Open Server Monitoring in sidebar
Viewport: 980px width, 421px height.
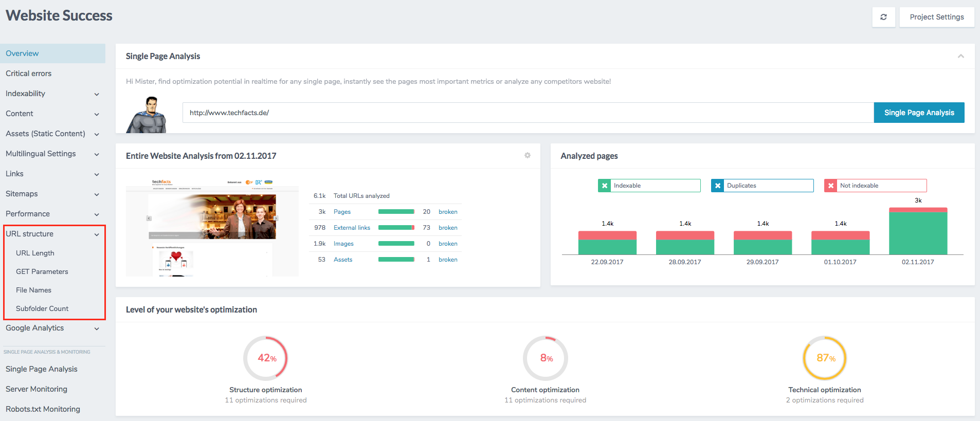pos(37,389)
